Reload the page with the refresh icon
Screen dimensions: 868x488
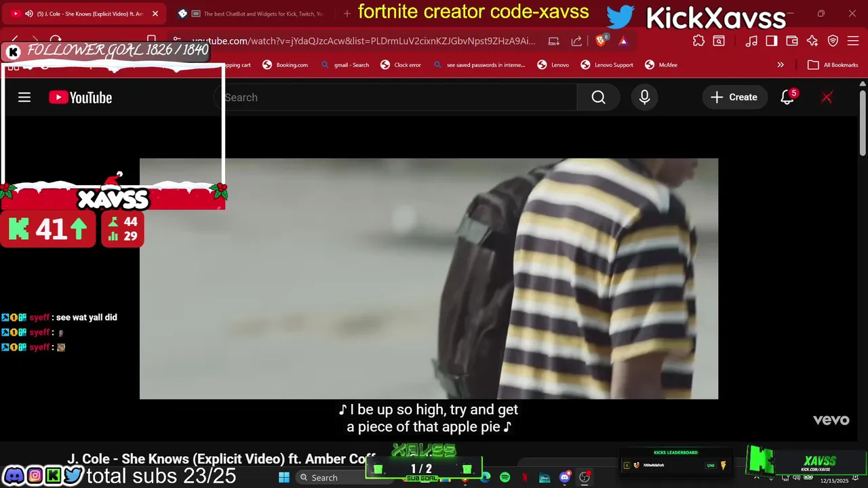tap(56, 41)
